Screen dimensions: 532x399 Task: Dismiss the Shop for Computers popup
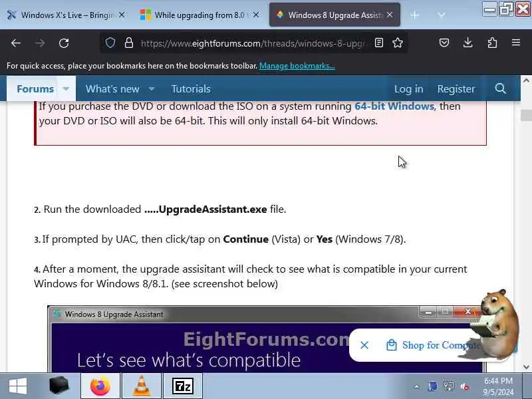(364, 345)
